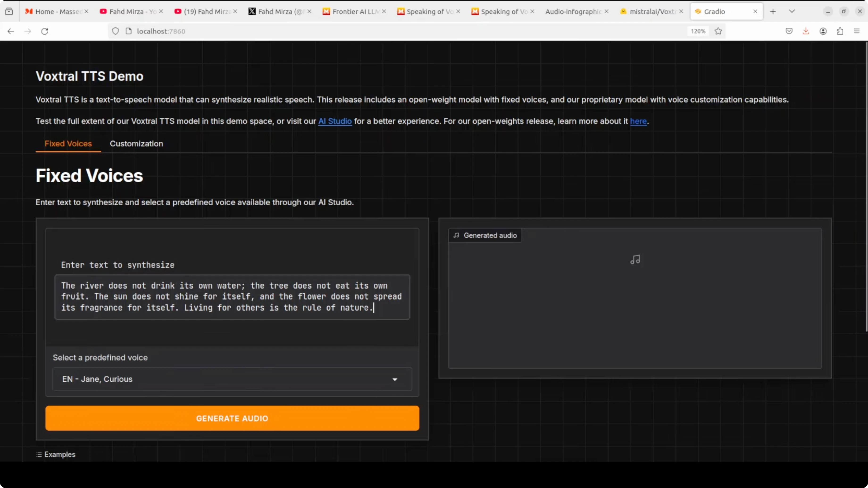Viewport: 868px width, 488px height.
Task: Bookmark this page with star icon
Action: coord(718,31)
